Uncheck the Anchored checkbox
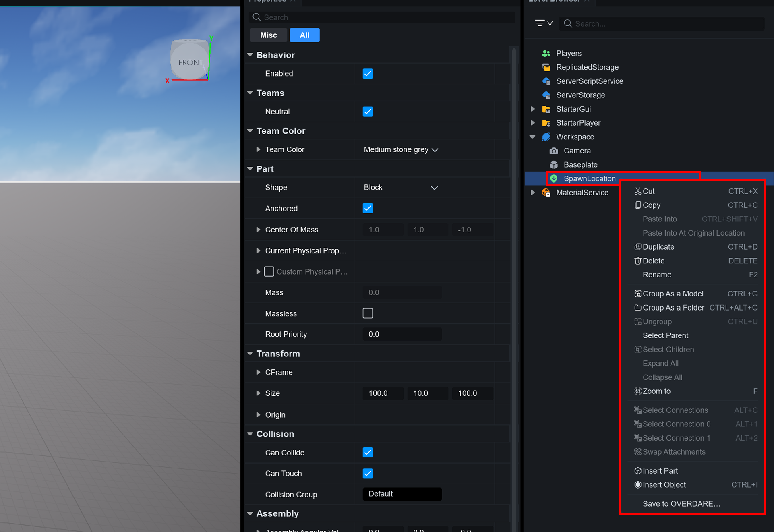The height and width of the screenshot is (532, 774). click(368, 208)
